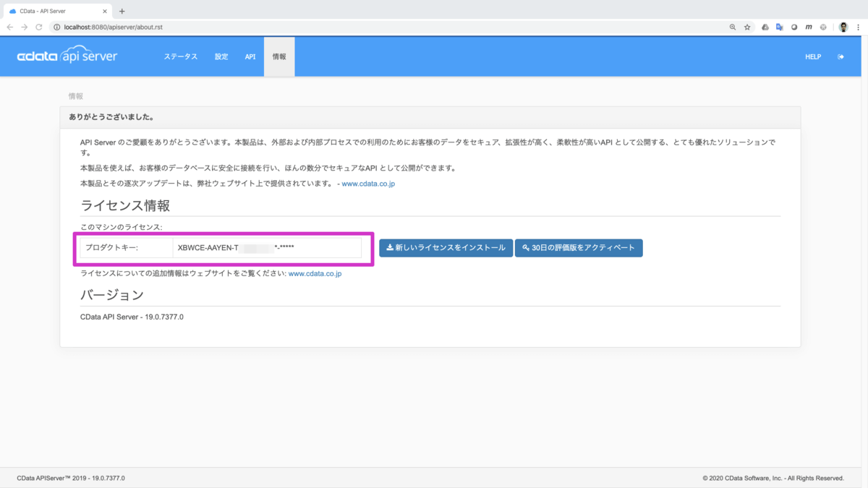The image size is (868, 488).
Task: Click CData API Server - 19.0.7377.0 text
Action: click(132, 317)
